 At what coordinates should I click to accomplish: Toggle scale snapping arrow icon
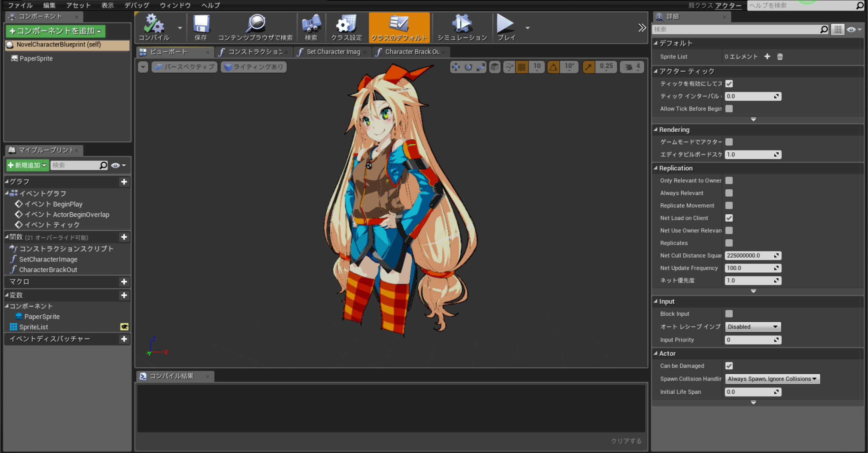point(589,67)
